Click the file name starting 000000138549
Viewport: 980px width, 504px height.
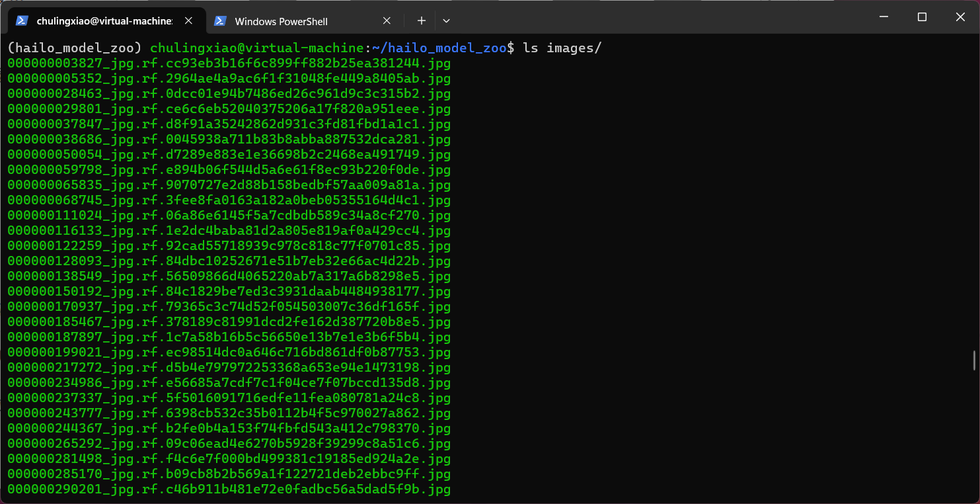[x=229, y=276]
